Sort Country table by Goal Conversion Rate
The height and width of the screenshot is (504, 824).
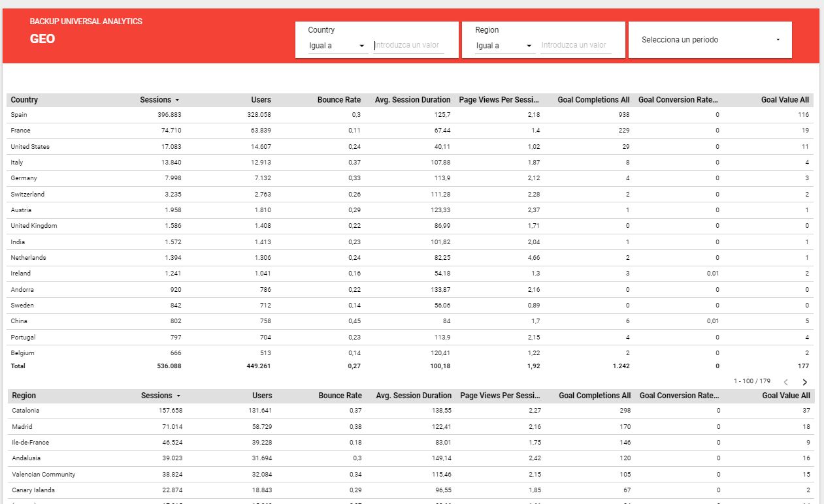coord(678,100)
